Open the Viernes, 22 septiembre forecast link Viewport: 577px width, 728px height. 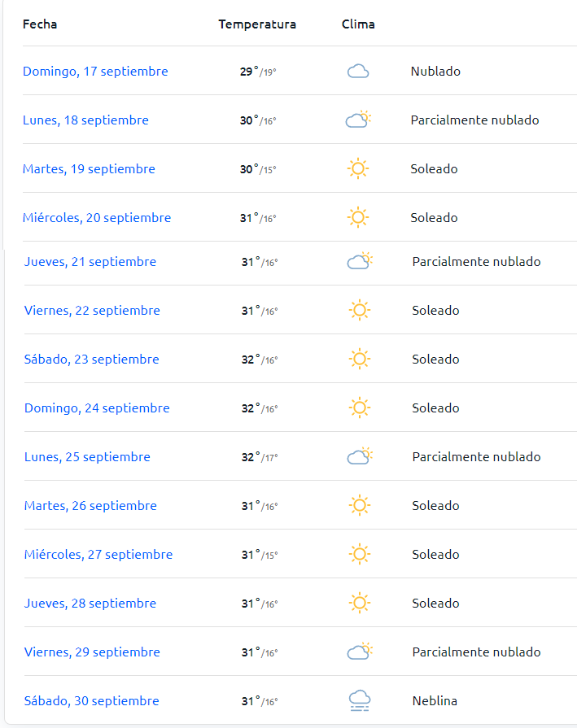coord(92,311)
